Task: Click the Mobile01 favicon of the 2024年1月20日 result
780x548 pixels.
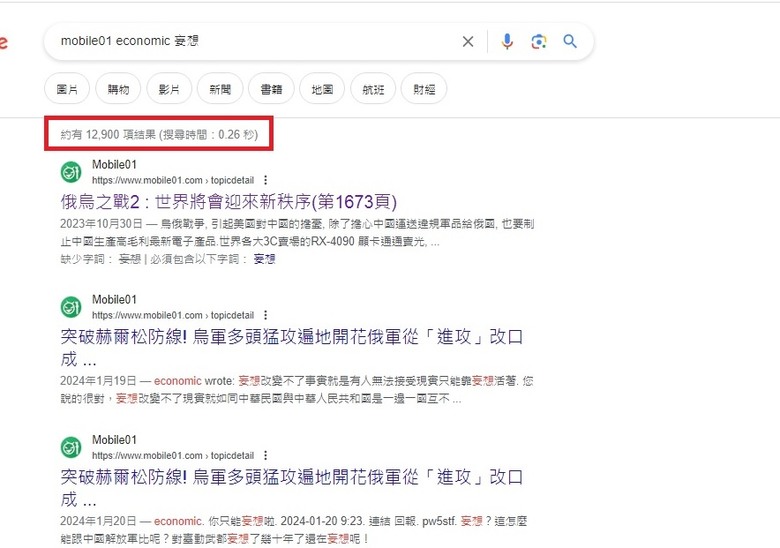Action: click(71, 447)
